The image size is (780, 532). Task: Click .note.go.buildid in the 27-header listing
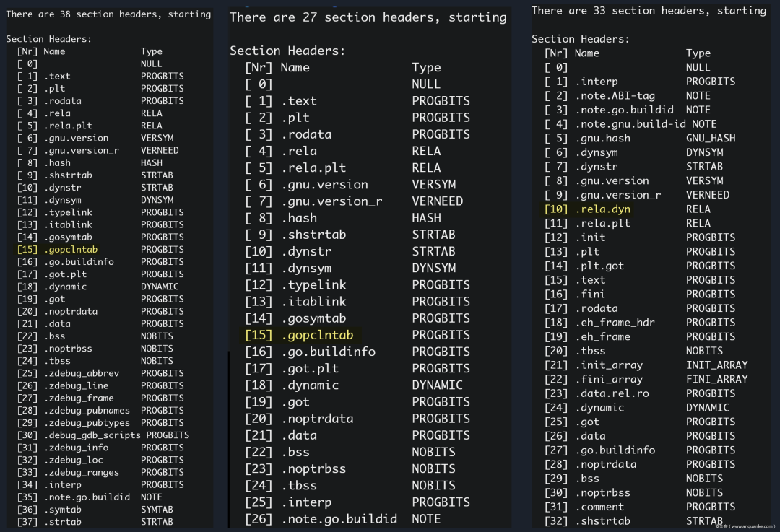point(339,519)
